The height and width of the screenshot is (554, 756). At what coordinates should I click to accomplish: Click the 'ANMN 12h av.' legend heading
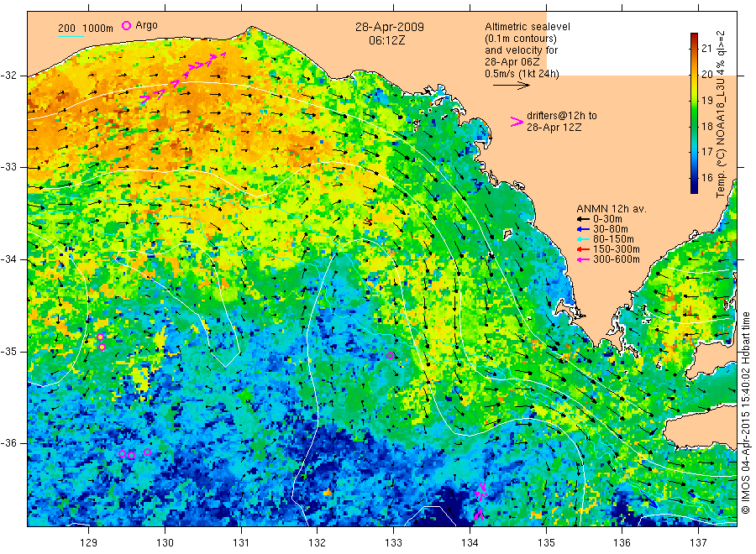point(612,209)
